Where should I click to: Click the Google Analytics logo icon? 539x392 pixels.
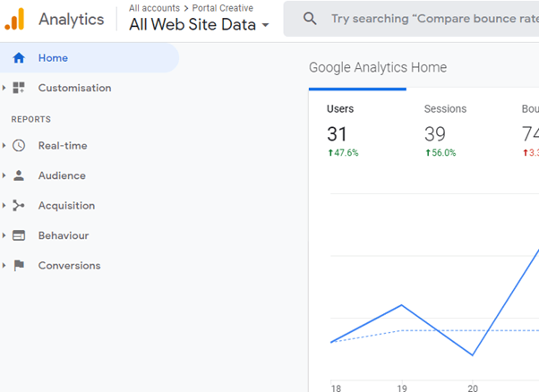coord(14,19)
